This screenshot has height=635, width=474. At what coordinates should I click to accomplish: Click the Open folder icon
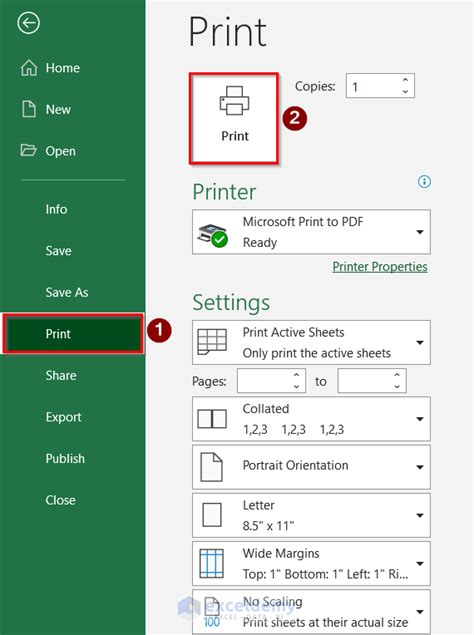28,150
